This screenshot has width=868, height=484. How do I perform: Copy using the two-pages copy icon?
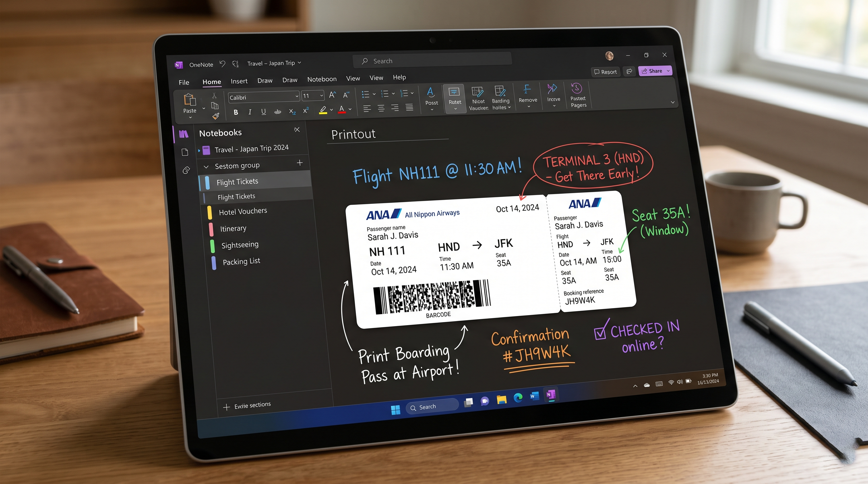coord(215,106)
